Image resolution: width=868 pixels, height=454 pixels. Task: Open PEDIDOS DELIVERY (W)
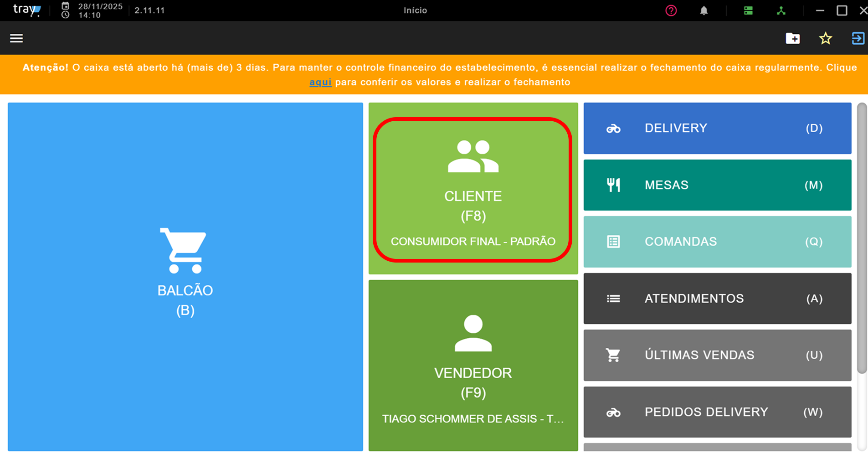coord(717,412)
